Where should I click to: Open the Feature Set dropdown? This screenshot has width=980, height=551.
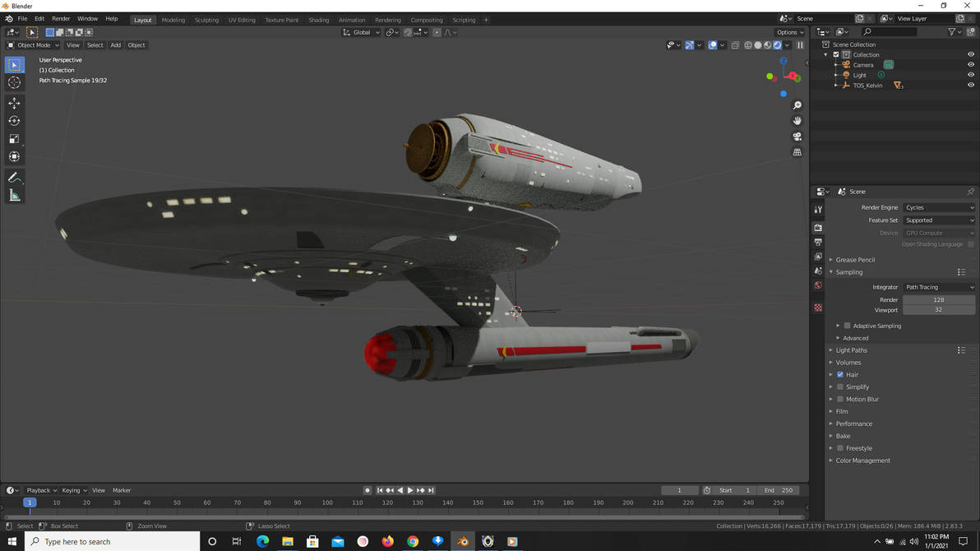[939, 220]
